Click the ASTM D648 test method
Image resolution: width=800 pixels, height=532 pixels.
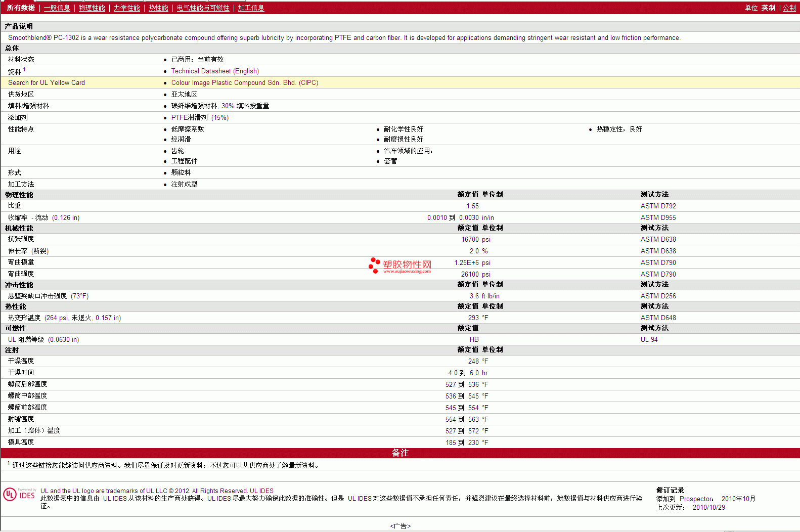[x=658, y=318]
